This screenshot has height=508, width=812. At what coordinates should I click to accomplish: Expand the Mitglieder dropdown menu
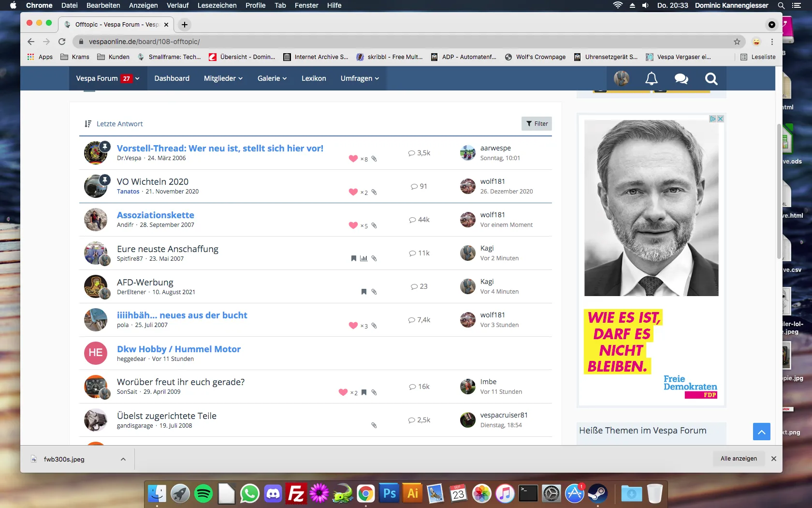point(223,78)
